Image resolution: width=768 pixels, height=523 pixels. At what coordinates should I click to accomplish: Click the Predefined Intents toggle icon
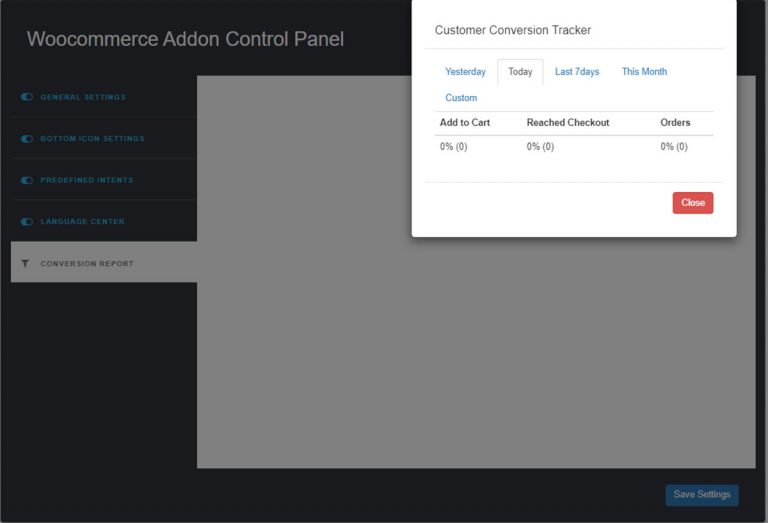26,180
